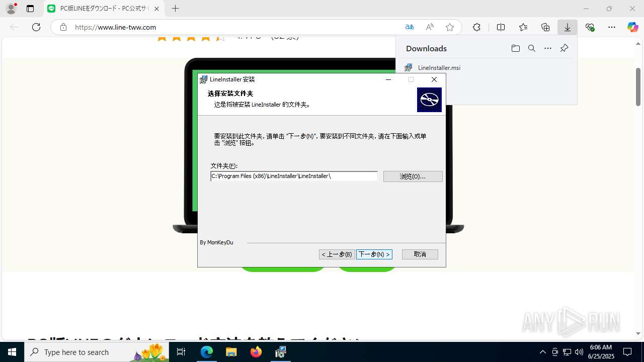Click the Cancel (取消) button in installer
Screen dimensions: 644x362
(420, 254)
